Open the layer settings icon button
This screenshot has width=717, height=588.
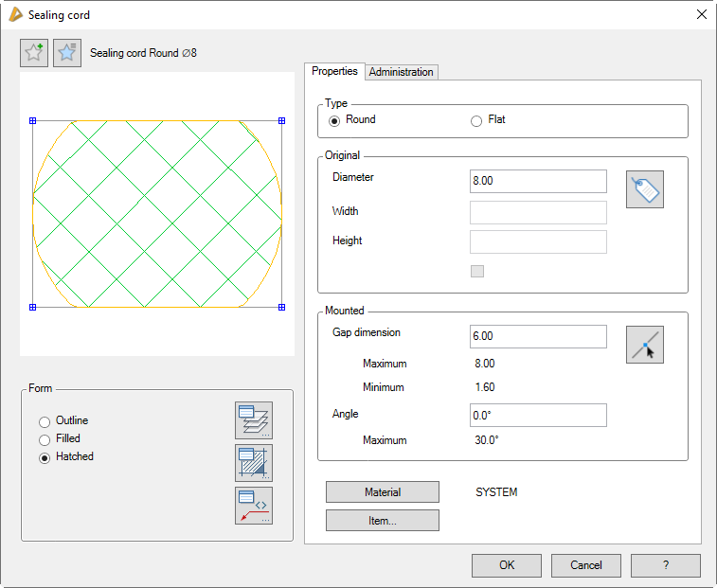pyautogui.click(x=254, y=420)
